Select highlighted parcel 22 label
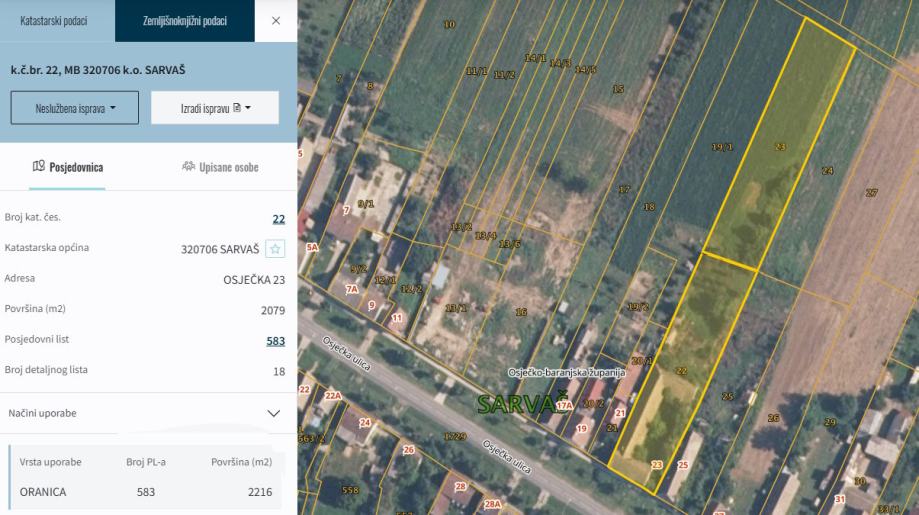The width and height of the screenshot is (919, 515). pyautogui.click(x=681, y=370)
